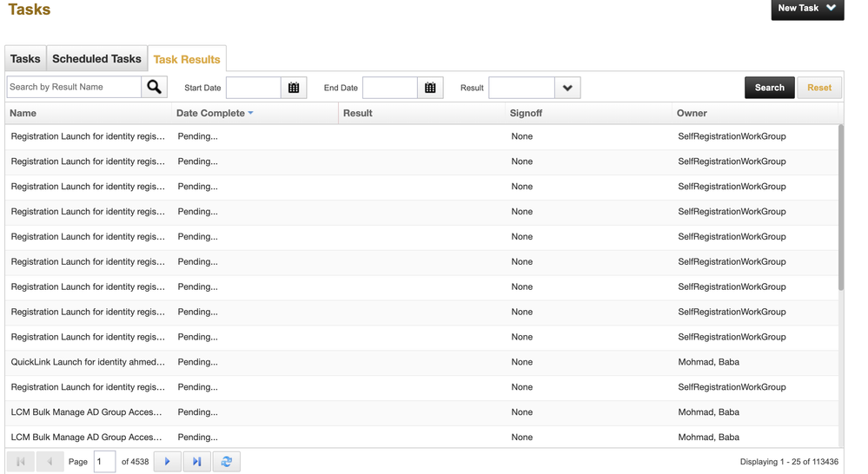868x474 pixels.
Task: Click the page number input box
Action: click(x=104, y=461)
